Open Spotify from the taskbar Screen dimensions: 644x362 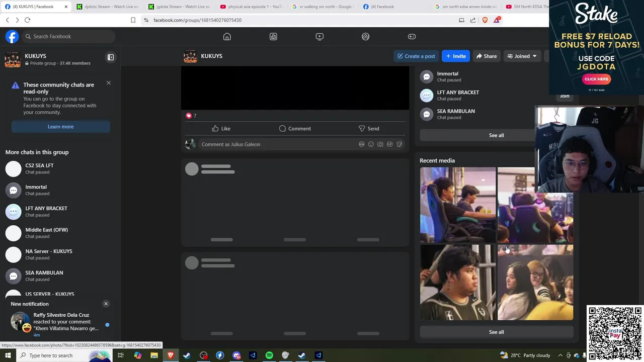pyautogui.click(x=269, y=355)
